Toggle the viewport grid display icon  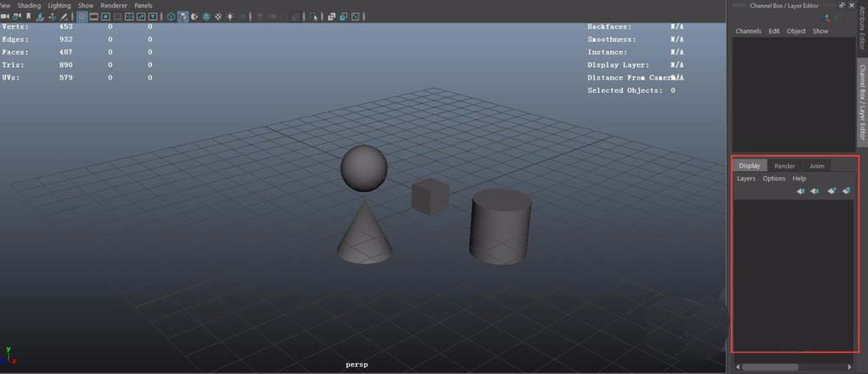click(82, 16)
